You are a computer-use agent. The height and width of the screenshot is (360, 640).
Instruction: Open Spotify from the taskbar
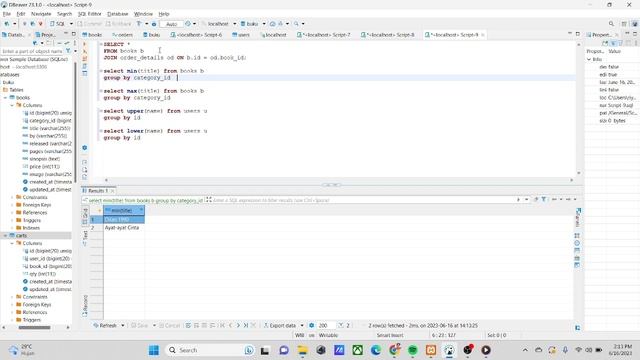(413, 350)
